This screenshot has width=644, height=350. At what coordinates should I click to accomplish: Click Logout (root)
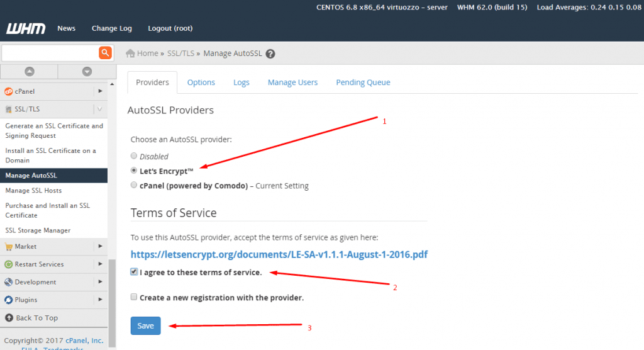point(170,28)
